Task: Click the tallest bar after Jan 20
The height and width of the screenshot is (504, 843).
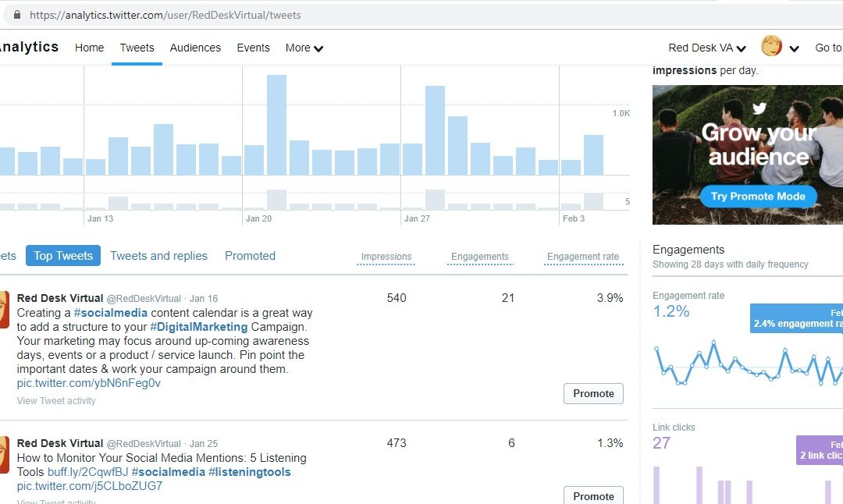Action: tap(276, 125)
